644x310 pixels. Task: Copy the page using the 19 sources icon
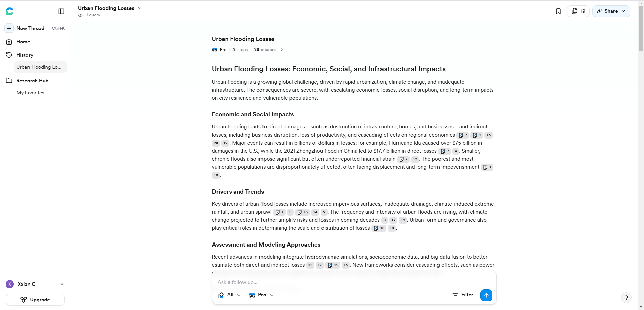tap(578, 11)
